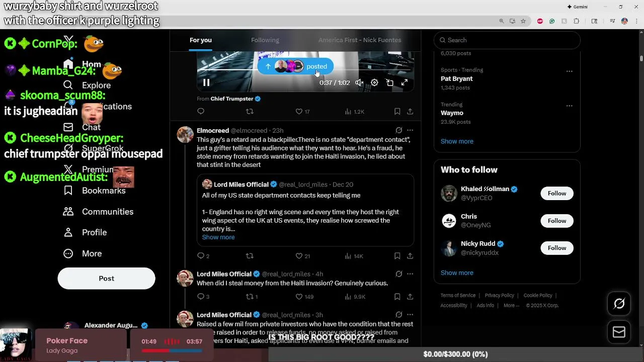Reply to Lord Miles post with 3 replies
The width and height of the screenshot is (644, 362).
pyautogui.click(x=203, y=297)
